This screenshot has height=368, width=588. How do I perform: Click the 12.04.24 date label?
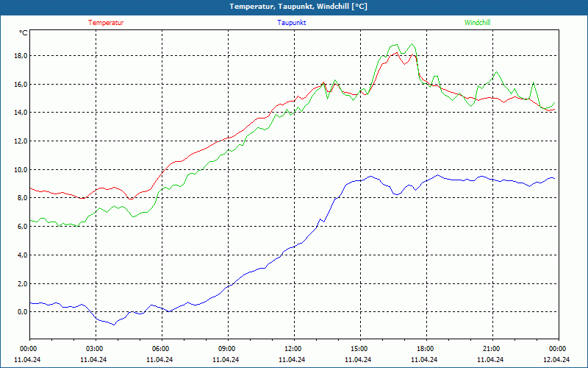[556, 359]
